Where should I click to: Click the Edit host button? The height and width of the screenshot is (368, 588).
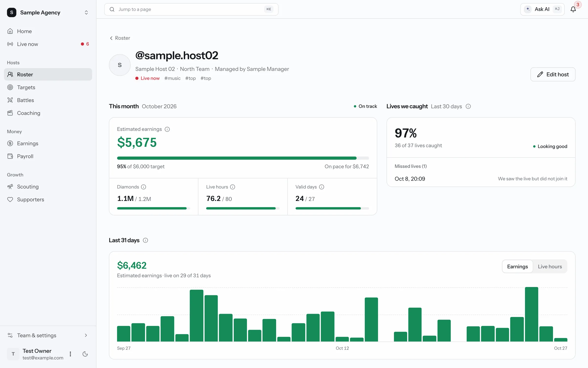point(553,74)
